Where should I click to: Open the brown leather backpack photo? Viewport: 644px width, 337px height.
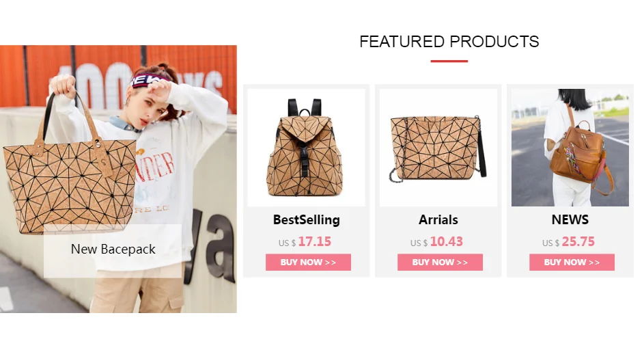570,148
